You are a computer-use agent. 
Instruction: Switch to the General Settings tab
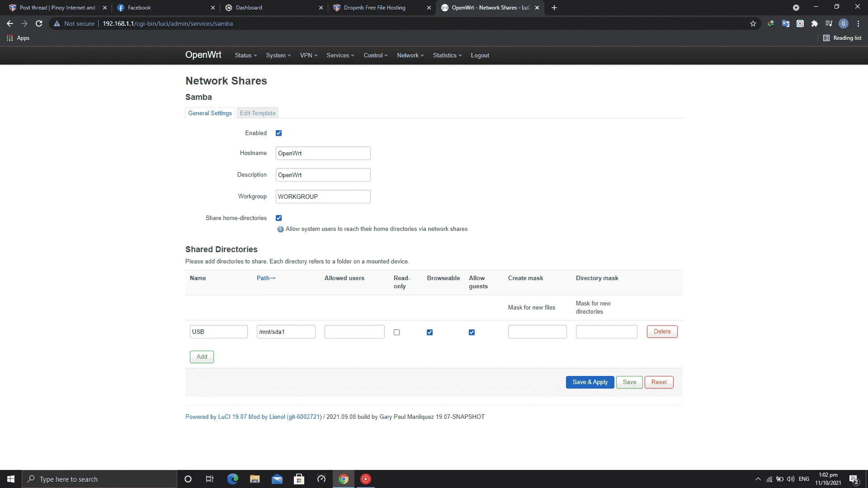[210, 113]
